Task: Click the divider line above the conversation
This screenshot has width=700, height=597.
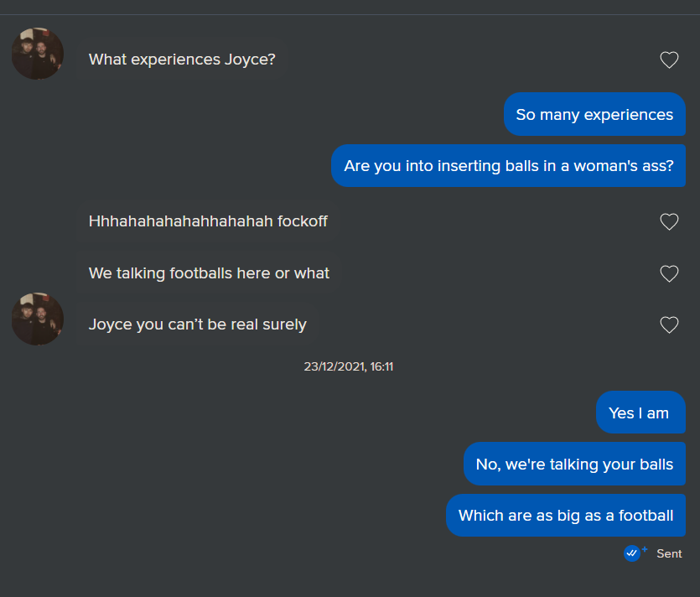Action: click(x=350, y=14)
